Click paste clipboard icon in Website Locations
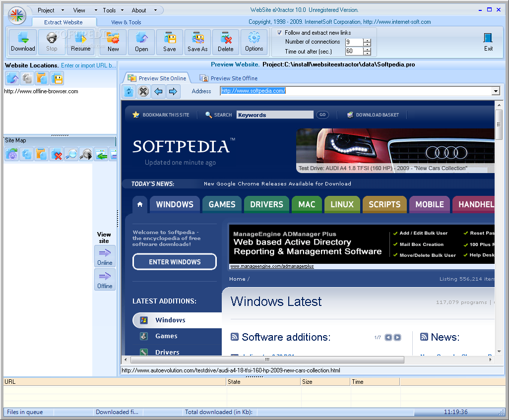The height and width of the screenshot is (420, 509). coord(42,78)
